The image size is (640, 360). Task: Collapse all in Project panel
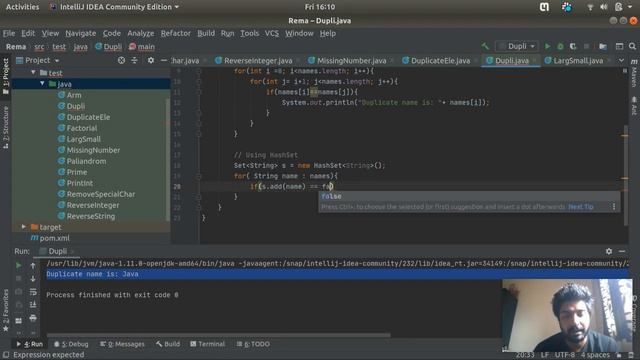coord(134,60)
